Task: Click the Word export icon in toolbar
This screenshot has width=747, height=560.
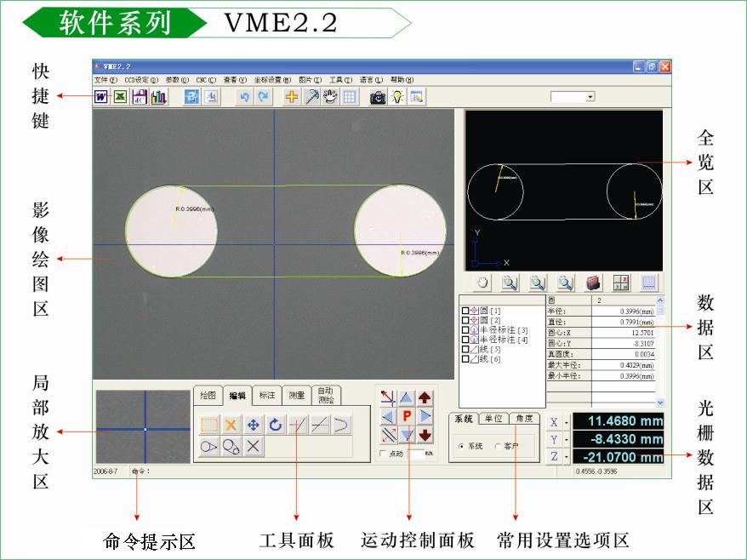Action: (101, 97)
